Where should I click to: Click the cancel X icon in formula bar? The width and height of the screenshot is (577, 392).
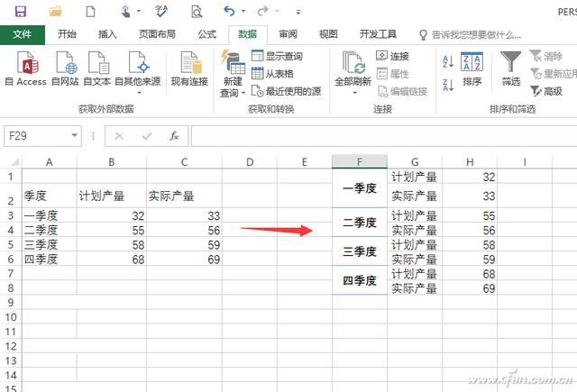[x=119, y=136]
